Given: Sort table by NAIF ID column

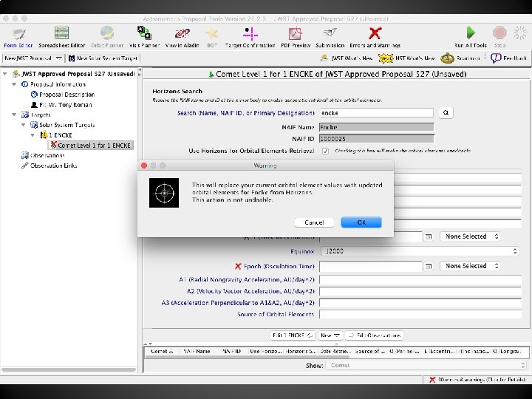Looking at the screenshot, I should click(231, 352).
